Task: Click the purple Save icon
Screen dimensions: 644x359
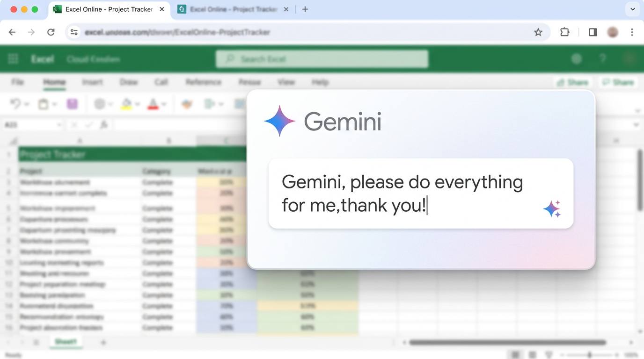Action: [72, 104]
